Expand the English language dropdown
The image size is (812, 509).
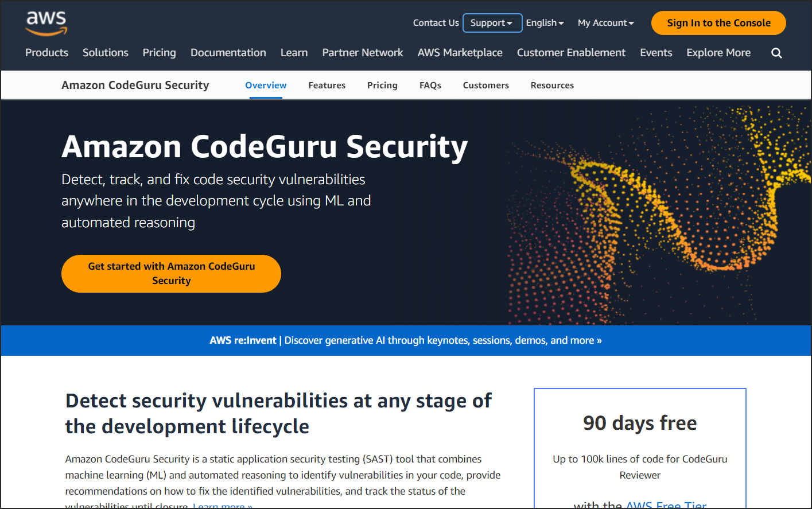545,23
